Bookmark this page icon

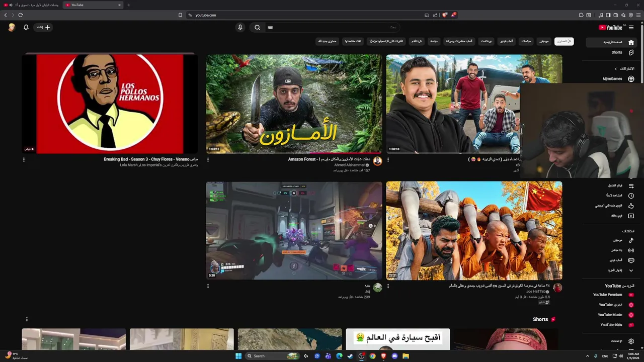coord(180,15)
